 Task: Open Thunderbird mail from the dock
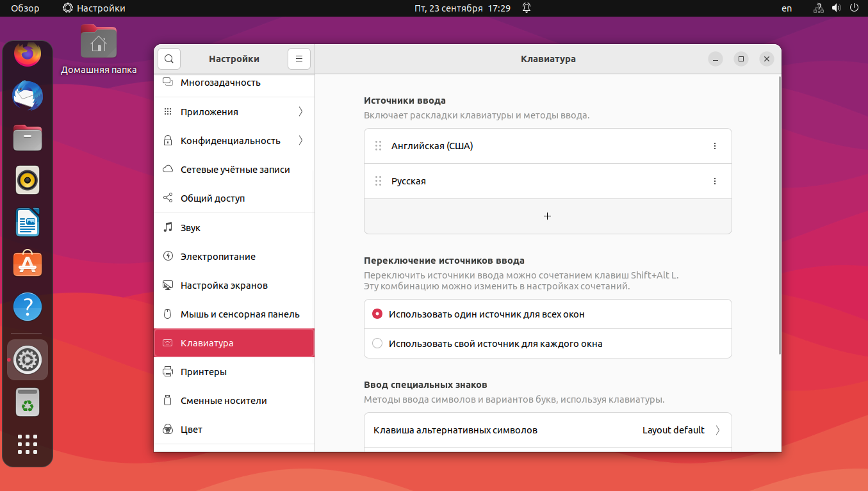click(28, 96)
